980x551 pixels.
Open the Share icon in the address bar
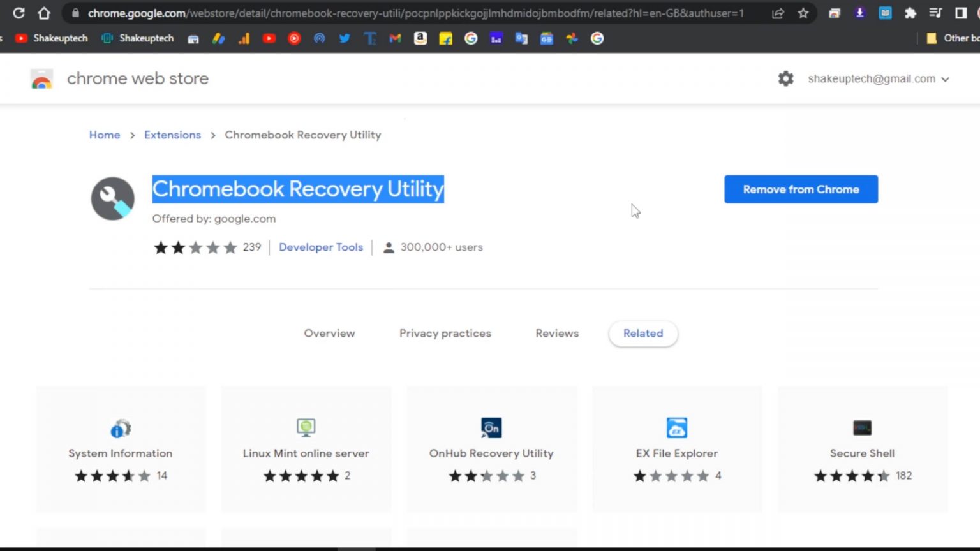(x=778, y=13)
